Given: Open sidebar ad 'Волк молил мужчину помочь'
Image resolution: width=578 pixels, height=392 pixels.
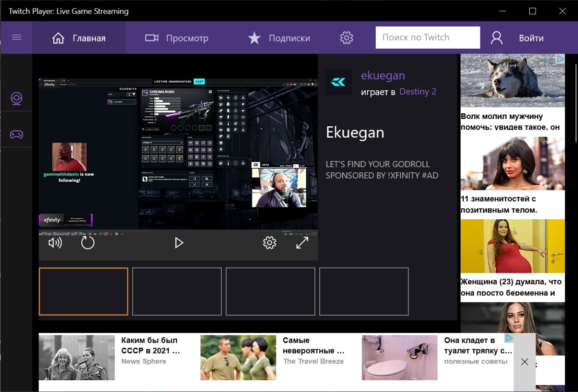Looking at the screenshot, I should point(510,122).
